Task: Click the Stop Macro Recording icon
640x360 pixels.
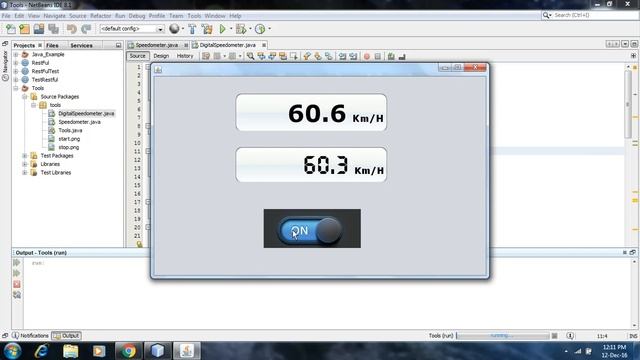Action: point(378,56)
